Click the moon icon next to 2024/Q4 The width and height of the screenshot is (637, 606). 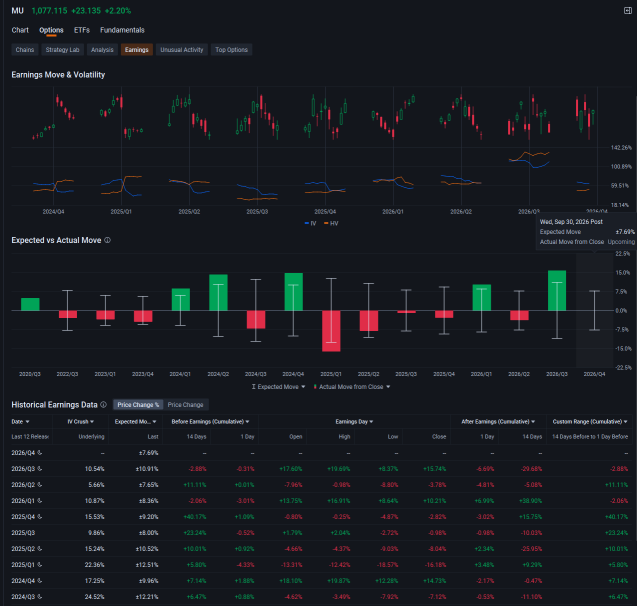[40, 581]
